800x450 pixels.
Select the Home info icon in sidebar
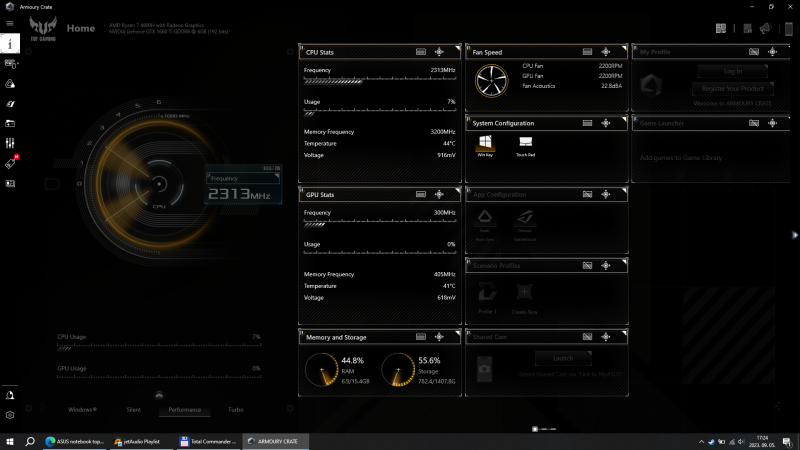pyautogui.click(x=10, y=44)
